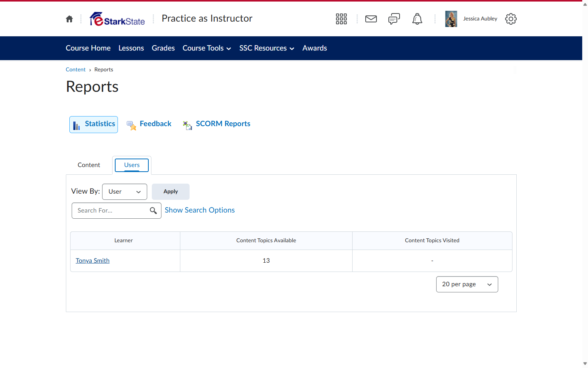The image size is (588, 368).
Task: Switch to the Content tab
Action: pos(89,165)
